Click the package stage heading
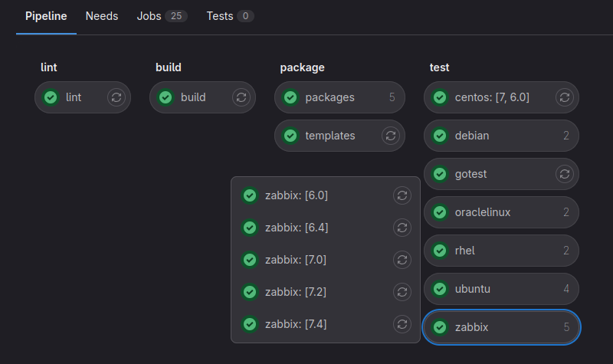Viewport: 613px width, 364px height. (302, 67)
